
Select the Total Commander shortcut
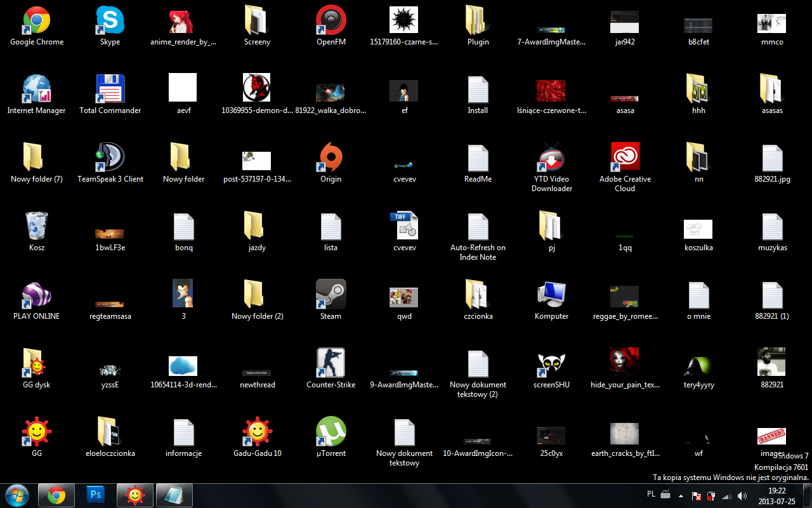[x=110, y=90]
